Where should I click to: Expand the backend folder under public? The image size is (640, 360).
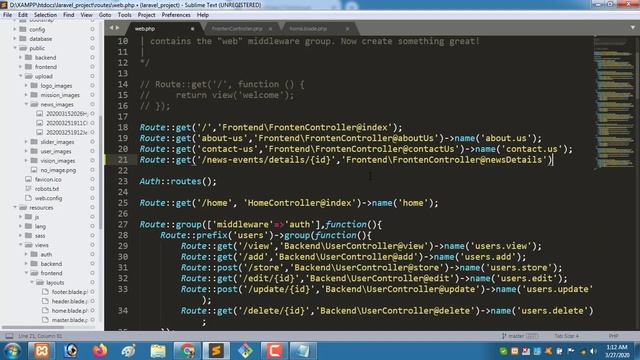(x=21, y=57)
